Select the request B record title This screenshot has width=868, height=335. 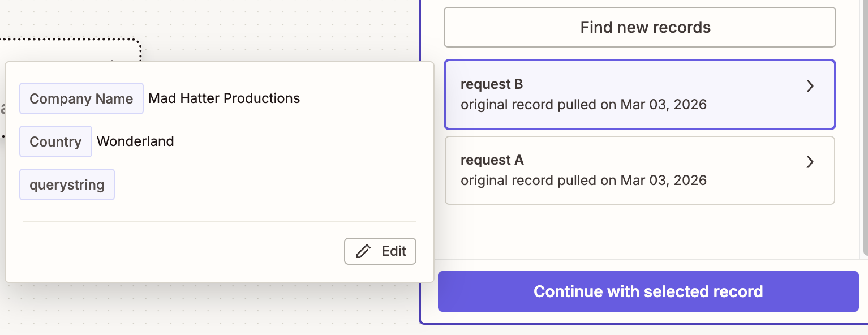point(491,84)
